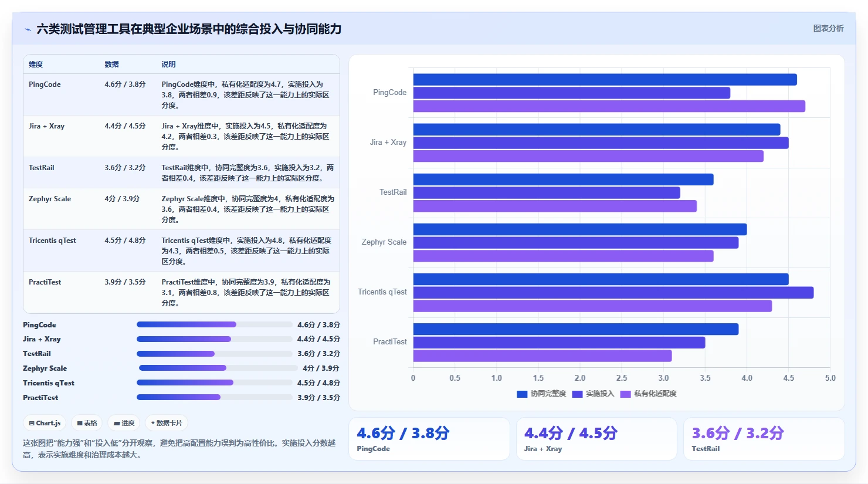
Task: Open the PingCode 4.6分 / 3.8分 data card
Action: click(429, 439)
